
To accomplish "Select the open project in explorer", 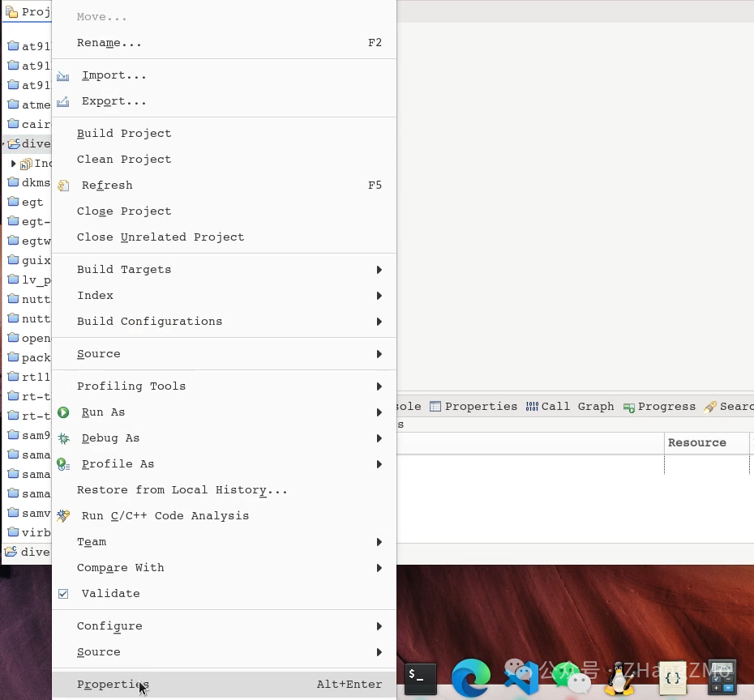I will click(x=30, y=338).
